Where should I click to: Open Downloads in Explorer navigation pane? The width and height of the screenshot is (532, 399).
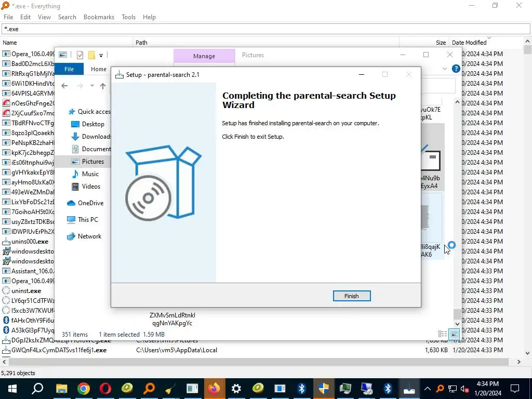90,137
